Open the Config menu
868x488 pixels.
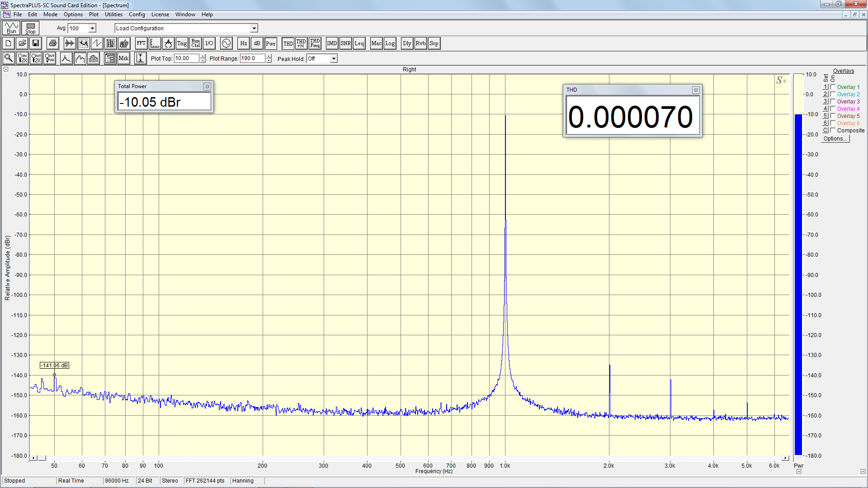click(x=137, y=14)
